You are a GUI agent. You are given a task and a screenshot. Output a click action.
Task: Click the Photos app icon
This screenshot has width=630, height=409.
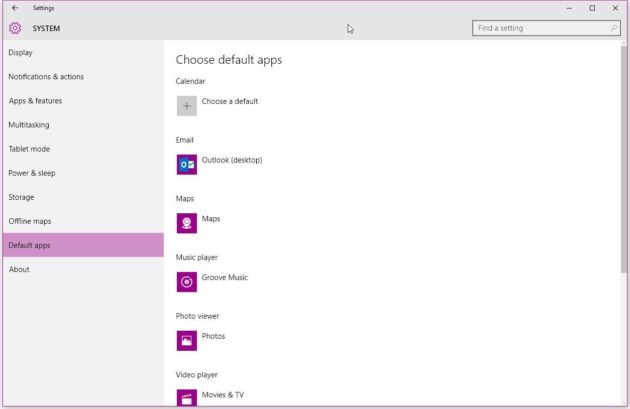[187, 340]
